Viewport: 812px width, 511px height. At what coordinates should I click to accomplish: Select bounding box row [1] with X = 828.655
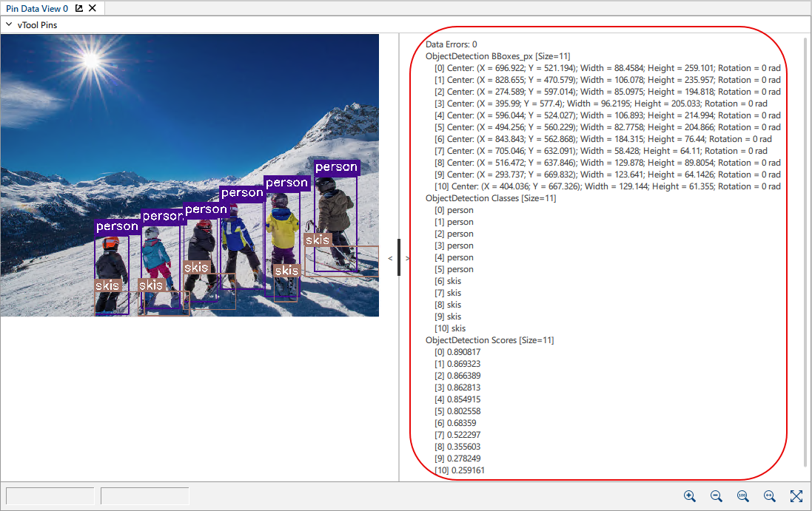[x=608, y=80]
